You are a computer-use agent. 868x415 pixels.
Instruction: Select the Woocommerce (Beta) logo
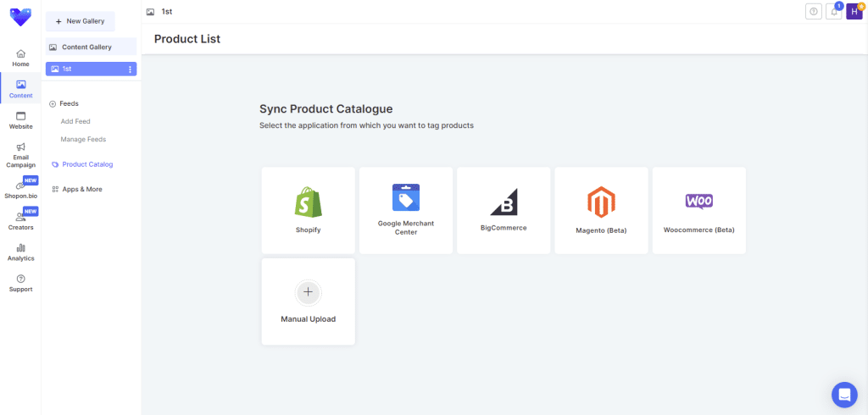point(698,201)
